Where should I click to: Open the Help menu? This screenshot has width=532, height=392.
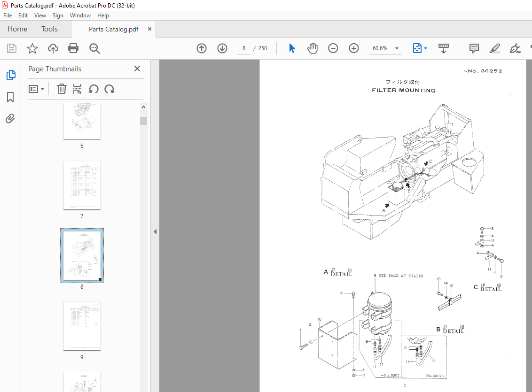[x=103, y=15]
